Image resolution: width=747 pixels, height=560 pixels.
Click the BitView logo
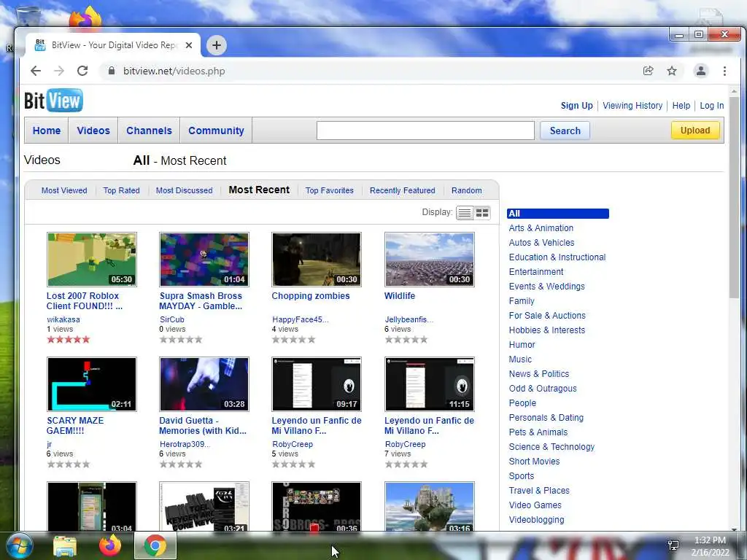point(53,101)
